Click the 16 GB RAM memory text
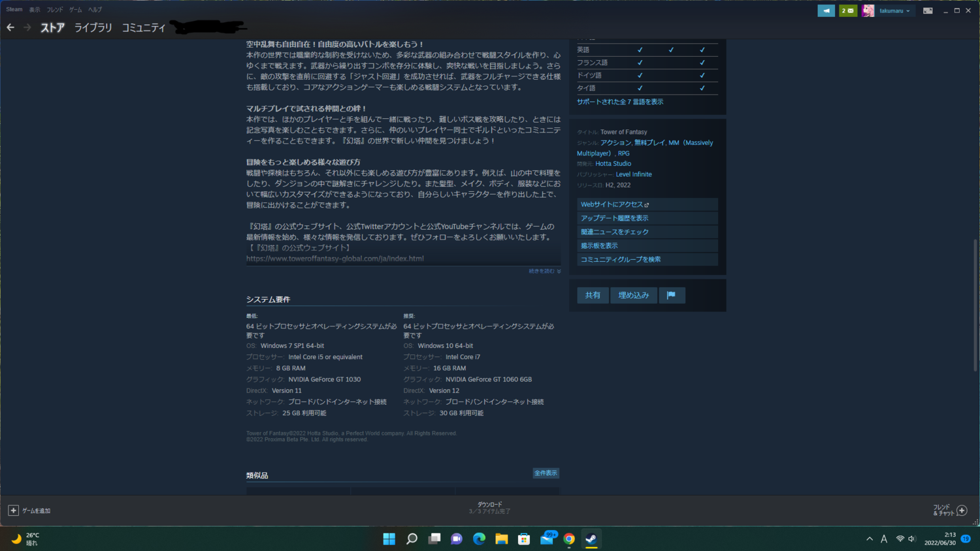The height and width of the screenshot is (551, 980). 449,368
